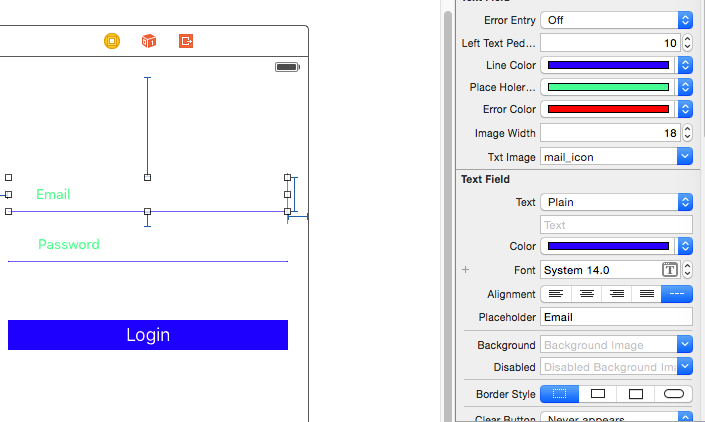Choose the rounded rect border style
This screenshot has width=705, height=422.
[673, 394]
